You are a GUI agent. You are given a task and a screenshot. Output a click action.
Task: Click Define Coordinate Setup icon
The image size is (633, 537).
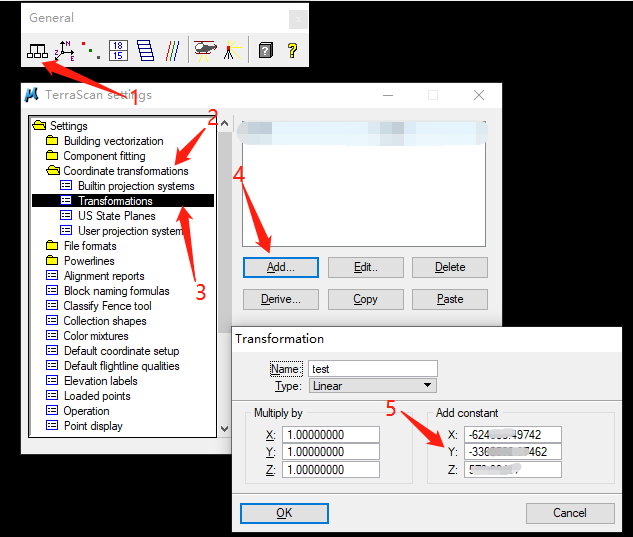click(x=65, y=51)
